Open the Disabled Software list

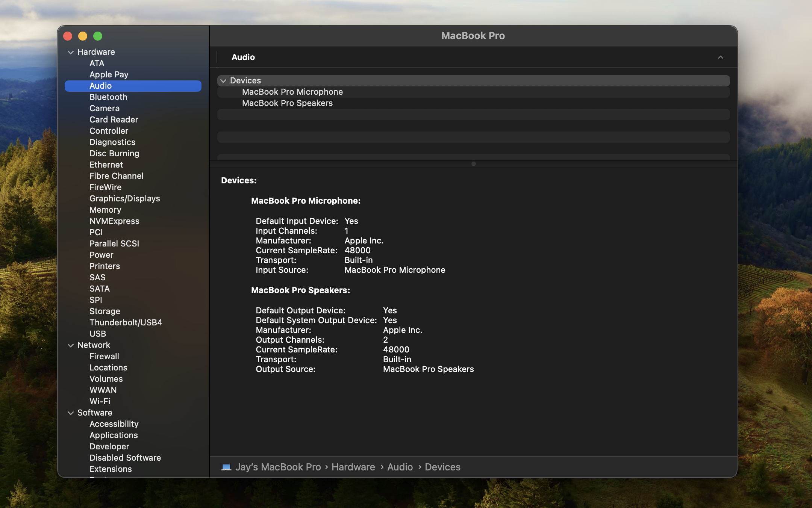point(125,458)
